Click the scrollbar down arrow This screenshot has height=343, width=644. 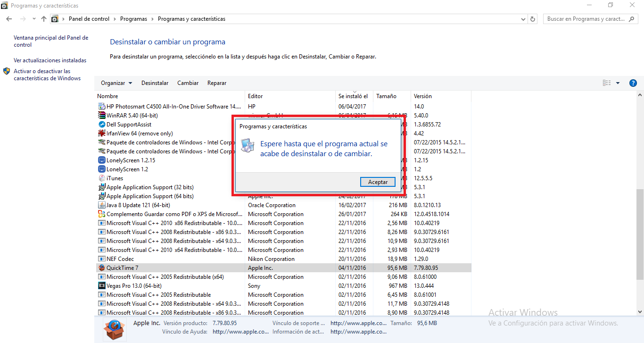[x=640, y=312]
